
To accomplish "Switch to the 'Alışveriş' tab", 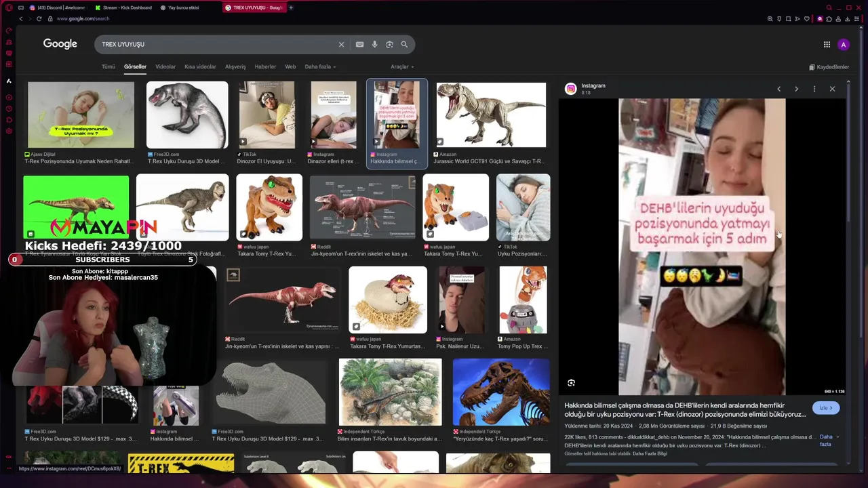I will pos(235,67).
